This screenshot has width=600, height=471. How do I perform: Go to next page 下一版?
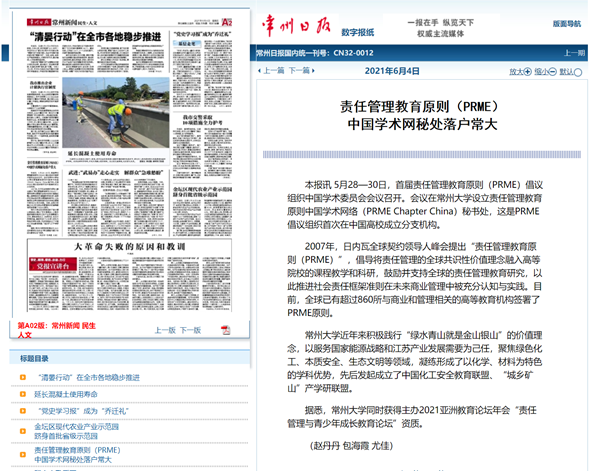190,330
